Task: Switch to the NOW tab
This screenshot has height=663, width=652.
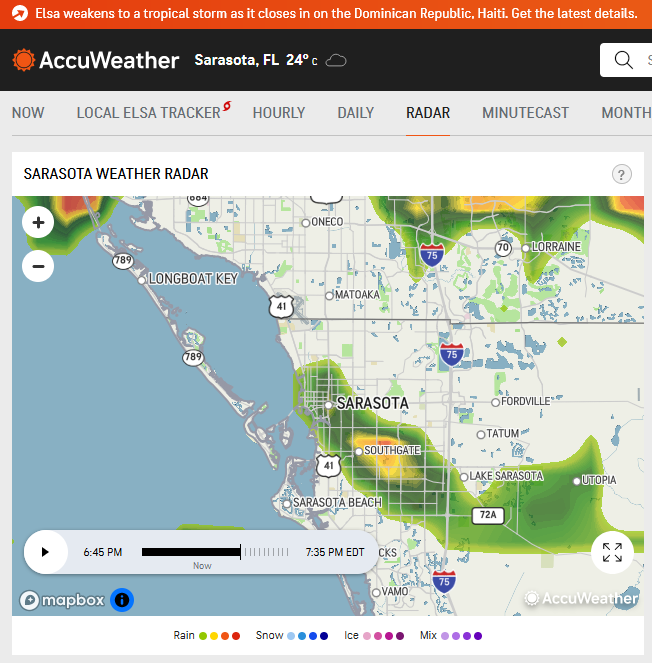Action: coord(28,113)
